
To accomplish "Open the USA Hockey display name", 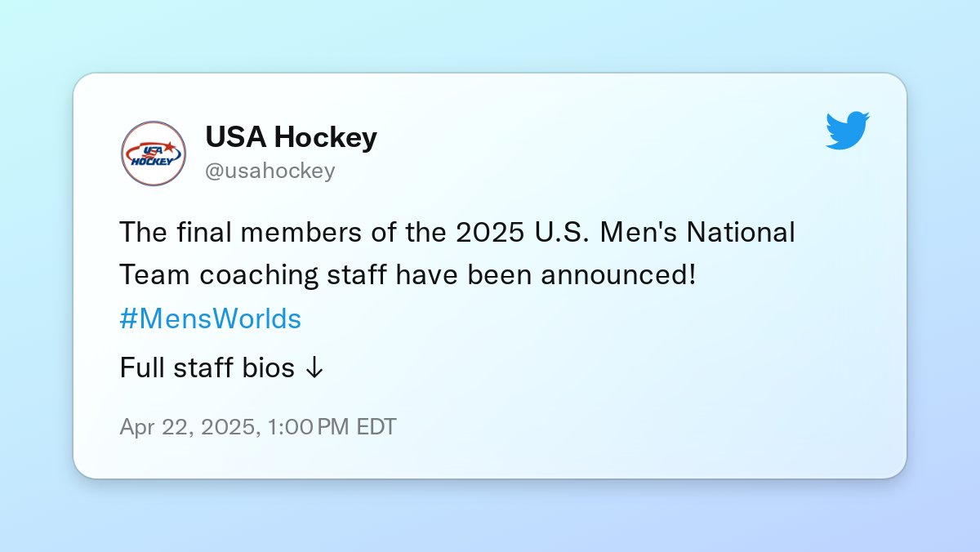I will (x=291, y=138).
